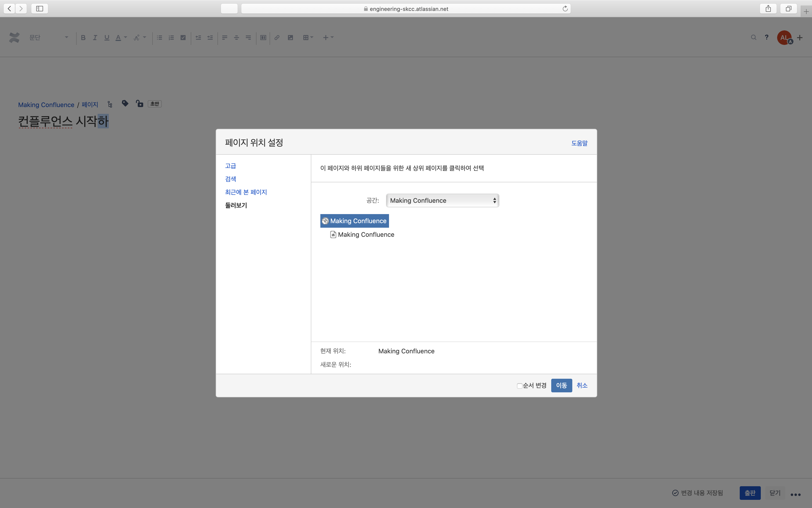Click the outdent icon
The width and height of the screenshot is (812, 508).
pyautogui.click(x=198, y=37)
